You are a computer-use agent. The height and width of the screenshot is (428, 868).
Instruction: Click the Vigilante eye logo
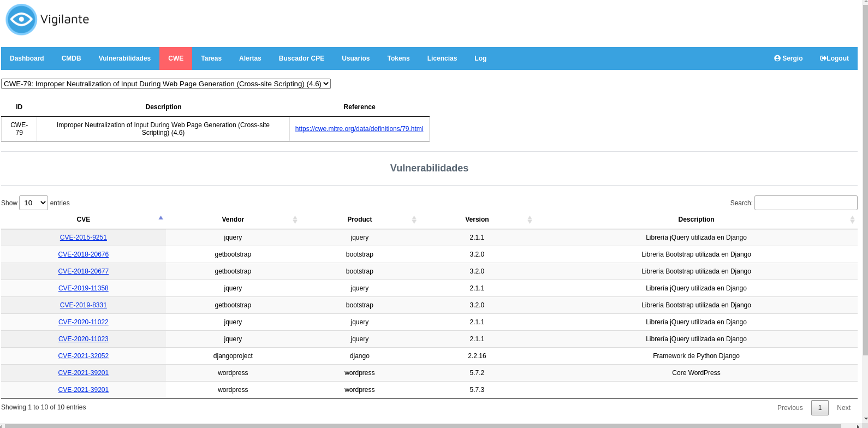[21, 20]
